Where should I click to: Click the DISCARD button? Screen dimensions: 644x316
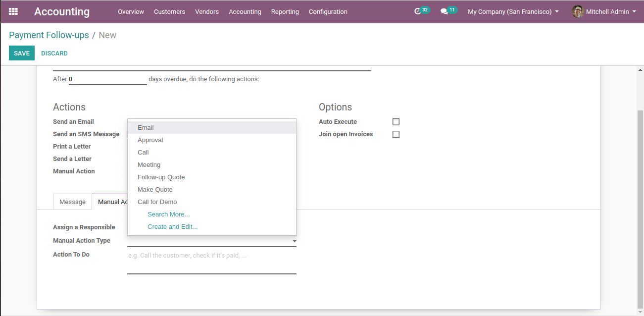(x=54, y=53)
